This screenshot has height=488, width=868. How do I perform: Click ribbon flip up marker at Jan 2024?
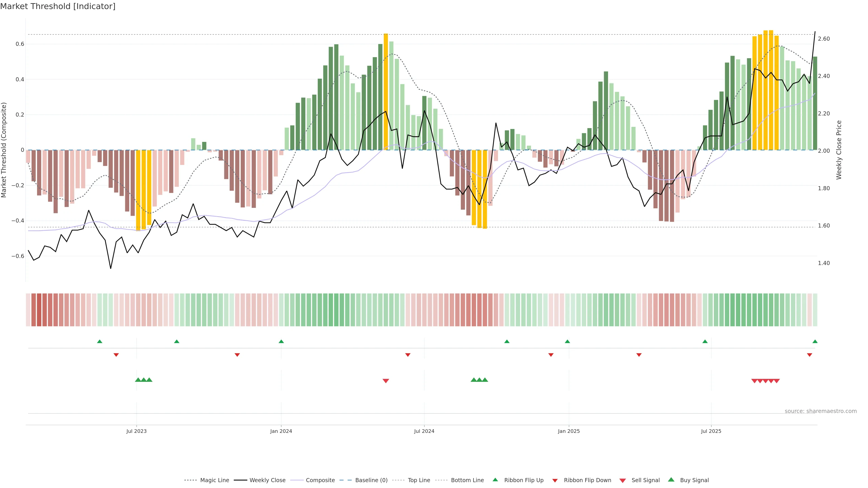[x=281, y=342]
